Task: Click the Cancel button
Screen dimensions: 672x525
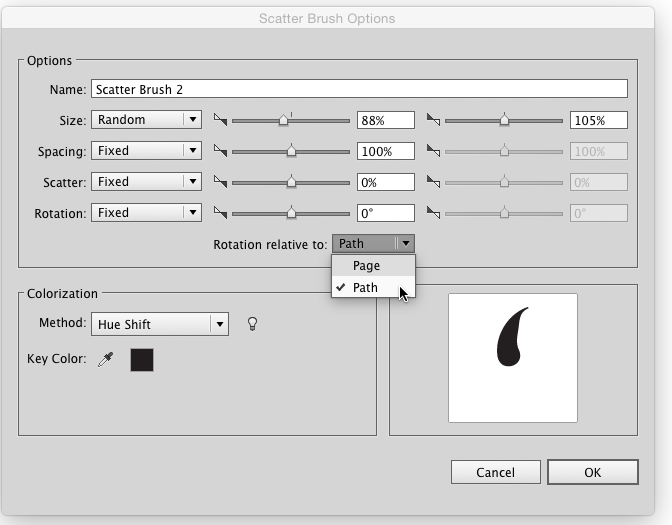Action: point(495,472)
